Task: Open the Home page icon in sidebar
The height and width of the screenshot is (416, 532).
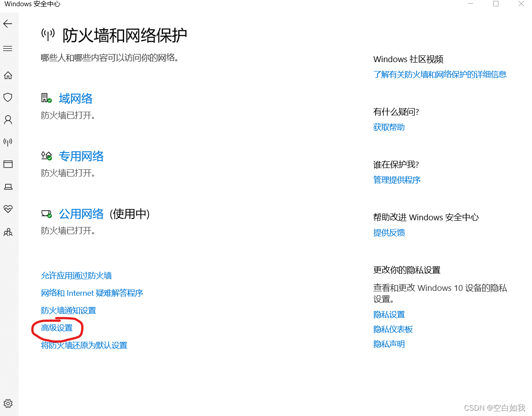Action: pos(8,76)
